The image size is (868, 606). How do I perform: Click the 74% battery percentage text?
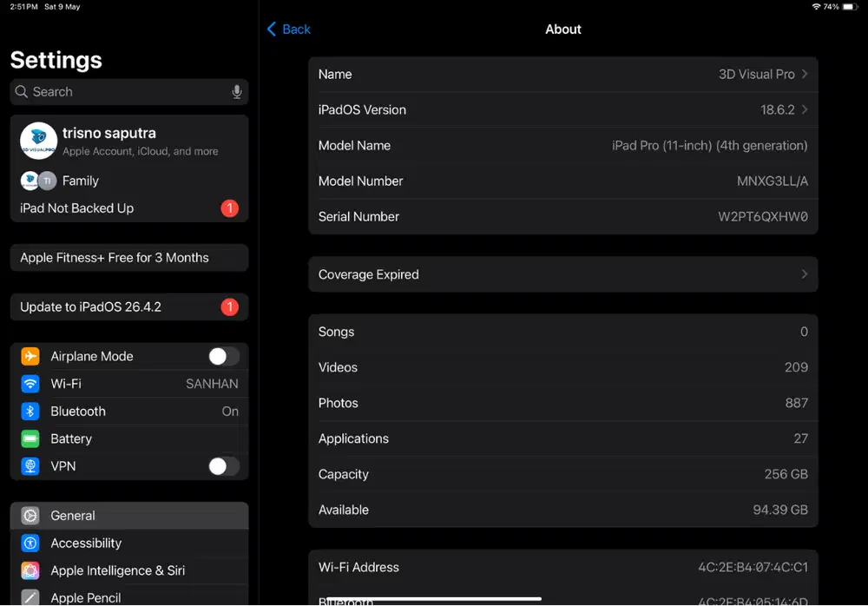(831, 7)
